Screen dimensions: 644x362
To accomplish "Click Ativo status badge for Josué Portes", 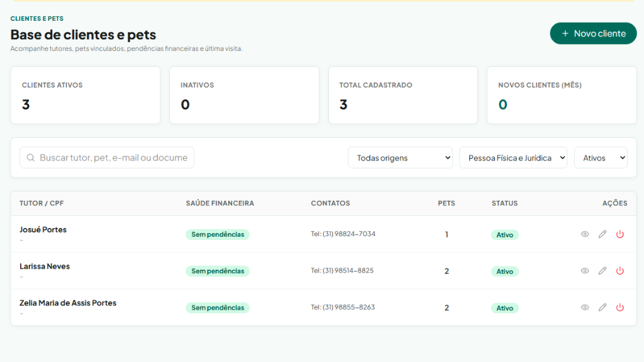I will pyautogui.click(x=505, y=235).
